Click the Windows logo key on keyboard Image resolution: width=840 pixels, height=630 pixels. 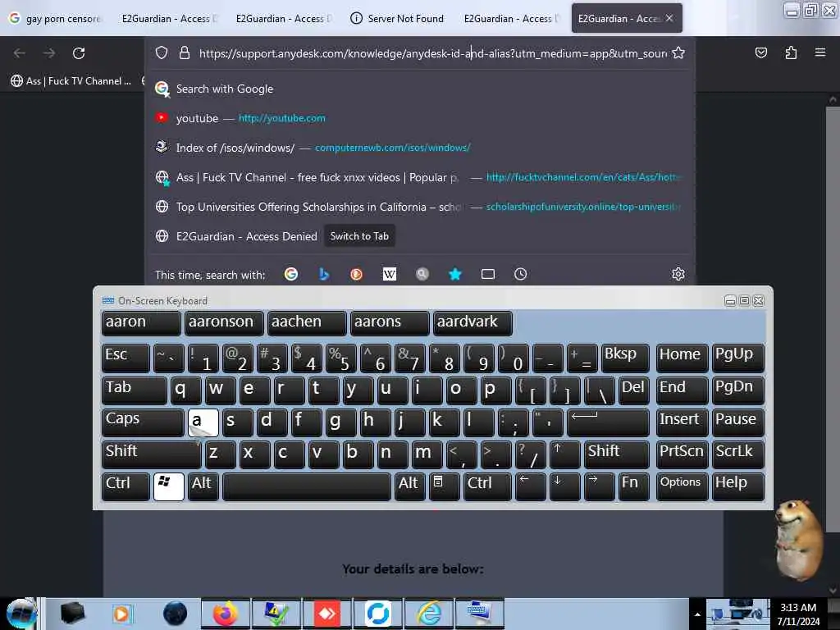tap(169, 486)
